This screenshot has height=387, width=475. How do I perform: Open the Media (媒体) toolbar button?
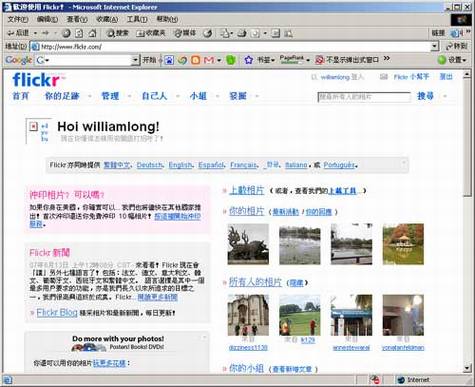click(x=185, y=33)
